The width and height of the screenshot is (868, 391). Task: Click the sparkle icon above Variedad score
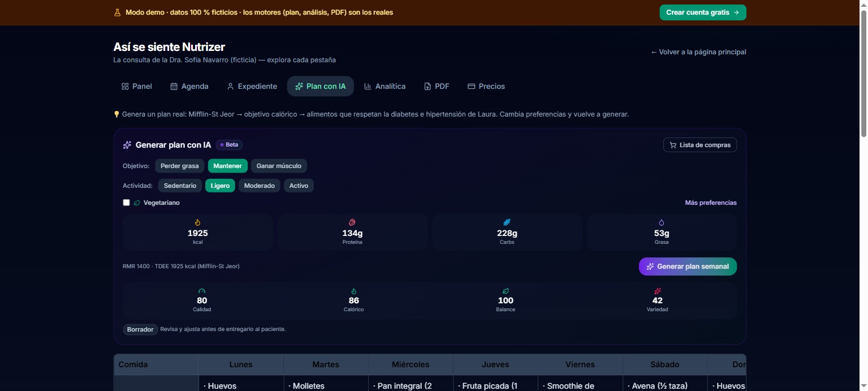click(657, 291)
